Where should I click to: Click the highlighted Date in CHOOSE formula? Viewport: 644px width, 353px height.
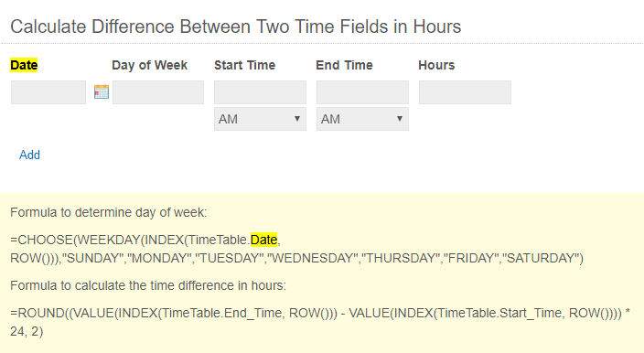264,240
